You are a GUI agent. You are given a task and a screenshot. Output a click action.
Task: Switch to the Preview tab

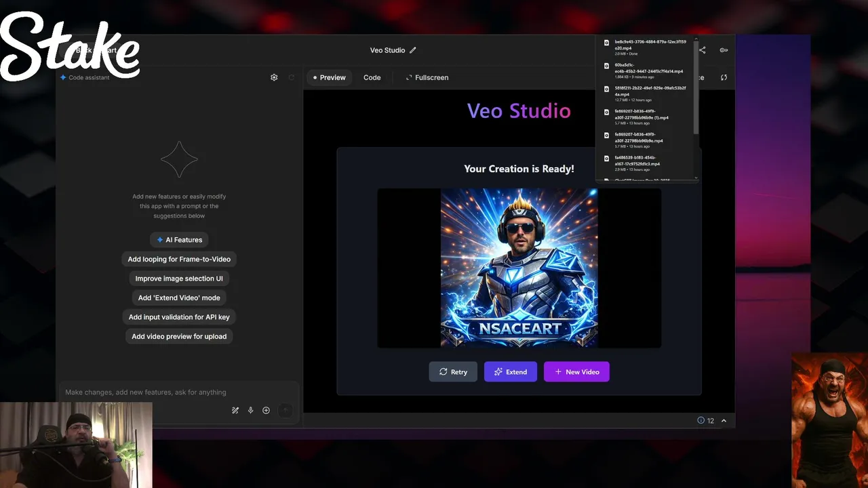pos(330,77)
